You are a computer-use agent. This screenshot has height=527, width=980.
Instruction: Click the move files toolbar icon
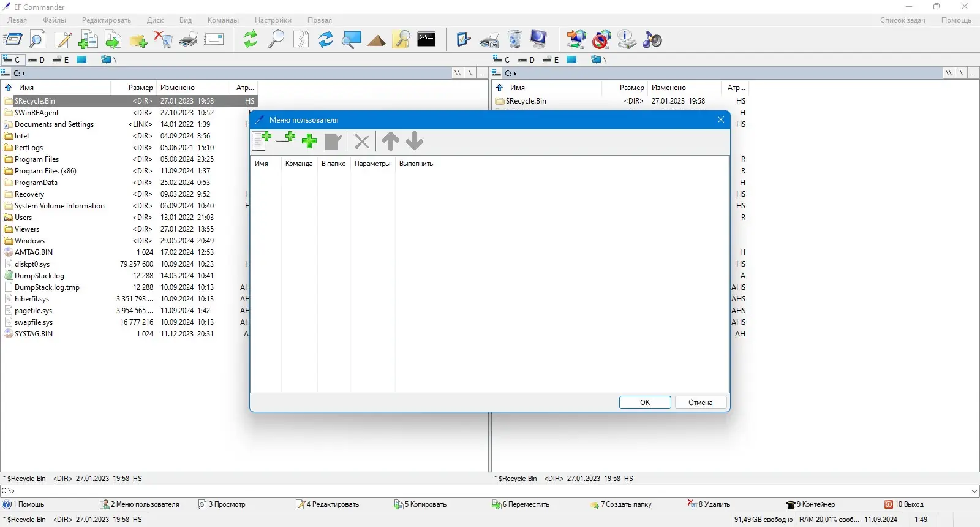[x=113, y=40]
